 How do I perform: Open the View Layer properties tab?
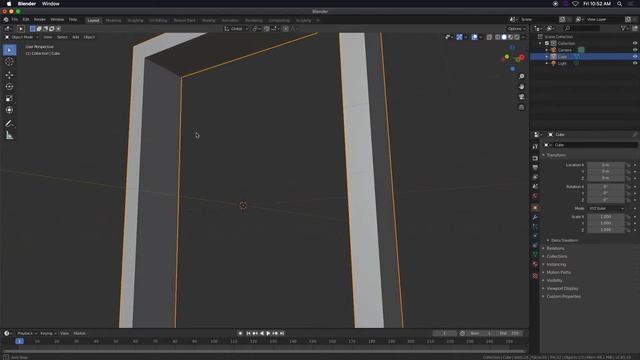click(x=535, y=177)
